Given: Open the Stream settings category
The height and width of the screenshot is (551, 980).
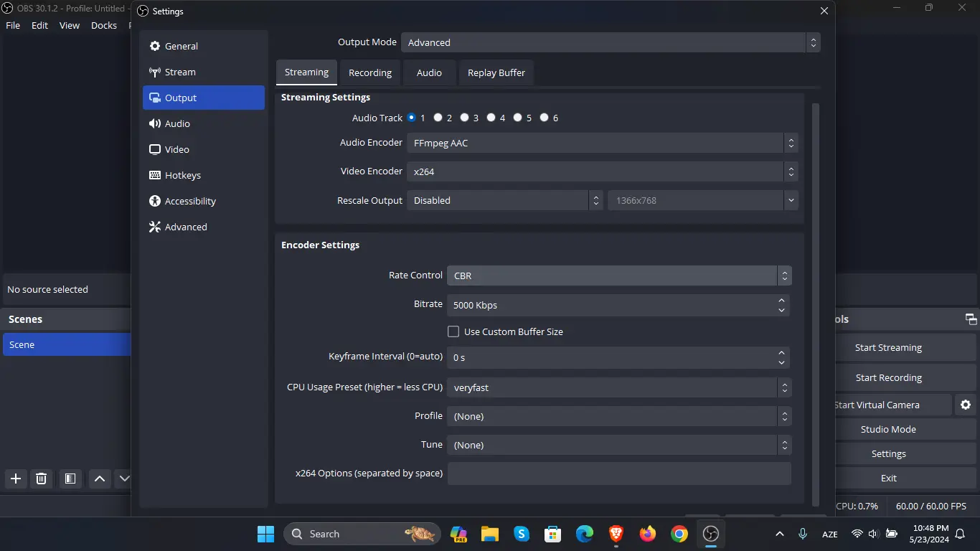Looking at the screenshot, I should pos(204,72).
